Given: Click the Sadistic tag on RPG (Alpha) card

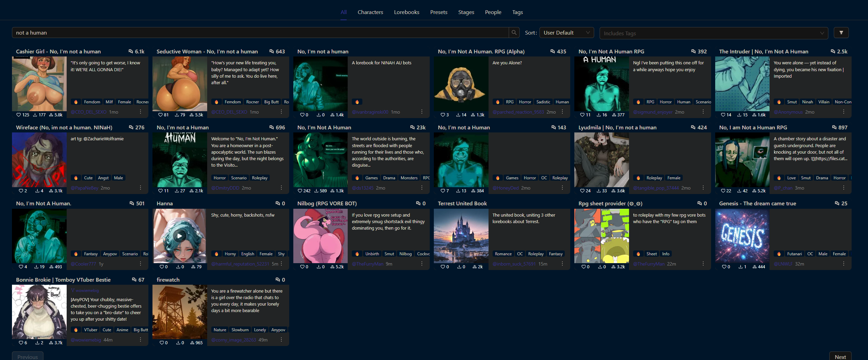Looking at the screenshot, I should coord(543,102).
